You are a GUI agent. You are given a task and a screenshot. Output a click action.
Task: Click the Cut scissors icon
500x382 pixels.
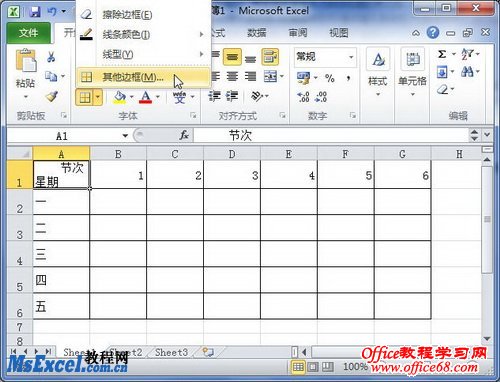tap(51, 57)
